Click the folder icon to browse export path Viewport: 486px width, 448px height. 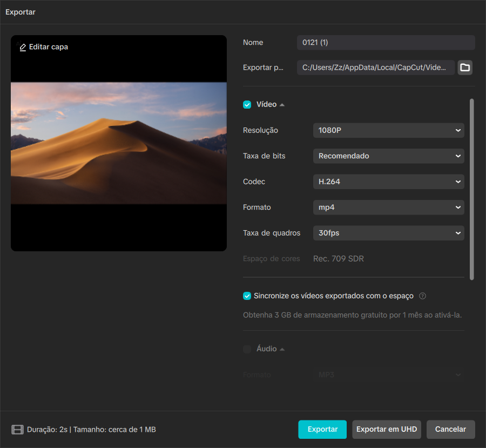coord(464,68)
